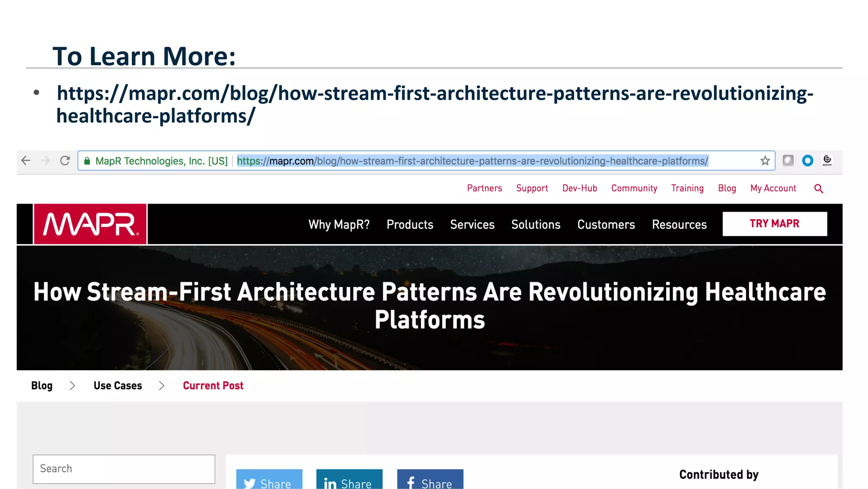Screen dimensions: 868x489
Task: Open My Account
Action: coord(773,188)
